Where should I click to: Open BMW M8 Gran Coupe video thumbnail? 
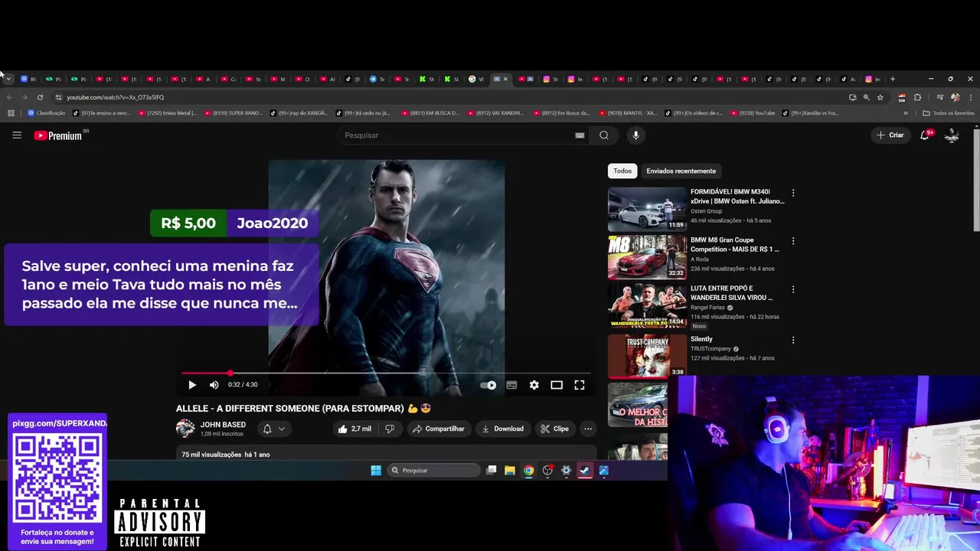pyautogui.click(x=648, y=257)
